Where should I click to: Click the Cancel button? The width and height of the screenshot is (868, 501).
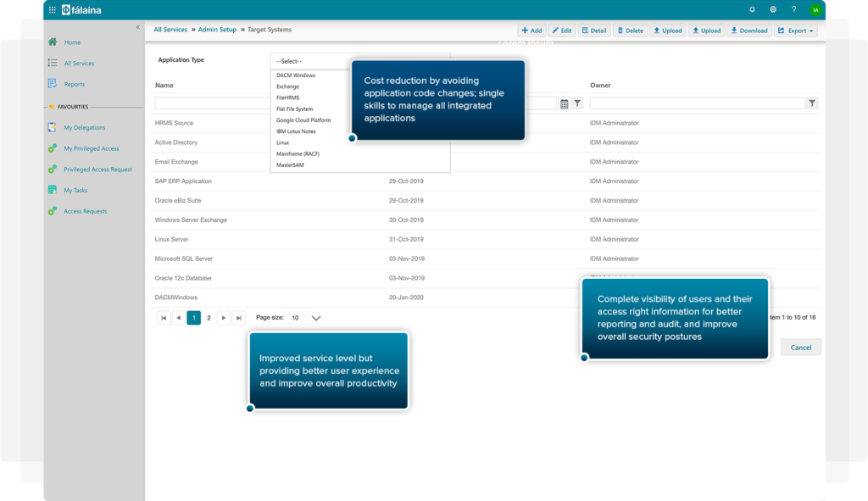(800, 347)
